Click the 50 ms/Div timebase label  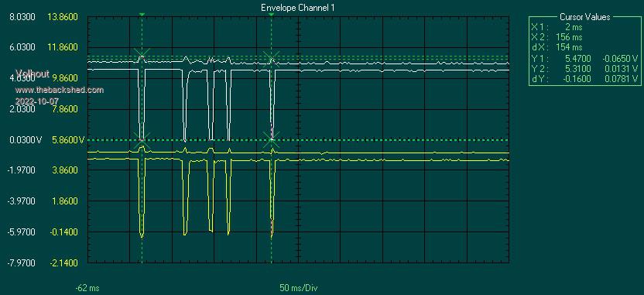[299, 288]
